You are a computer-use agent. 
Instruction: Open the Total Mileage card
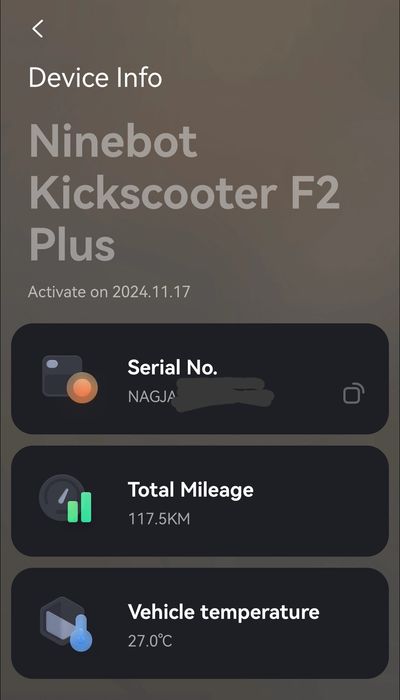point(200,501)
